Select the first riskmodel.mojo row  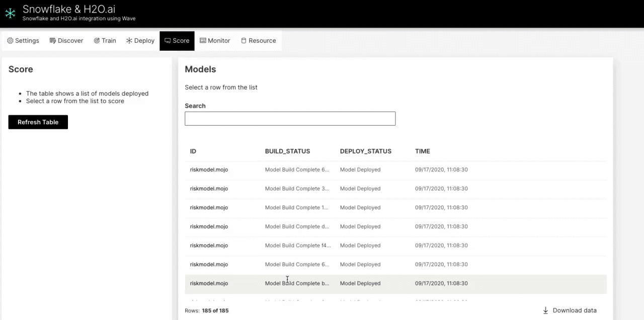click(209, 170)
